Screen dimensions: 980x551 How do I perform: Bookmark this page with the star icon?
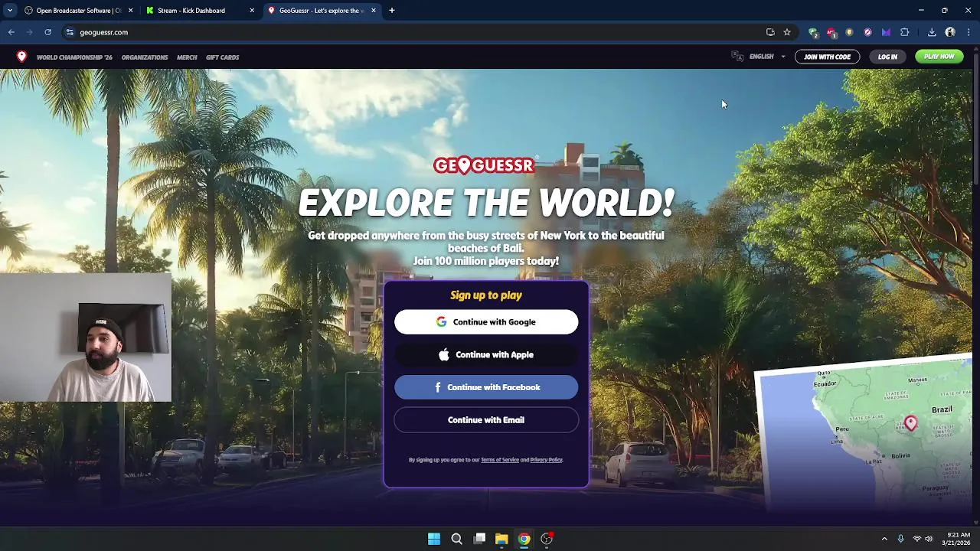787,32
